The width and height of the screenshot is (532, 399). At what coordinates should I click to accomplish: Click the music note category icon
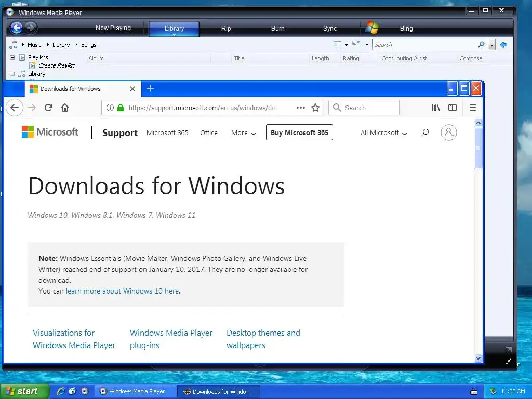[x=14, y=45]
